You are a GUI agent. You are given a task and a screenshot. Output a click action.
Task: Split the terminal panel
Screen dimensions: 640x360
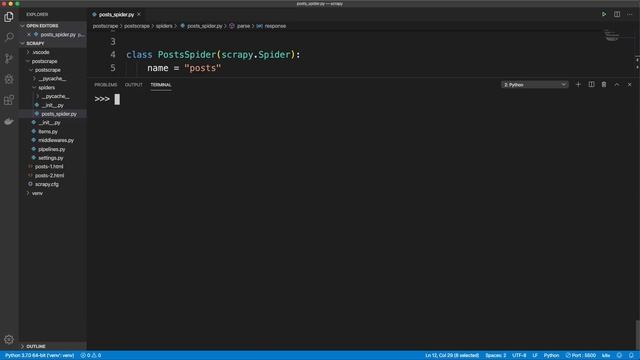(x=591, y=84)
